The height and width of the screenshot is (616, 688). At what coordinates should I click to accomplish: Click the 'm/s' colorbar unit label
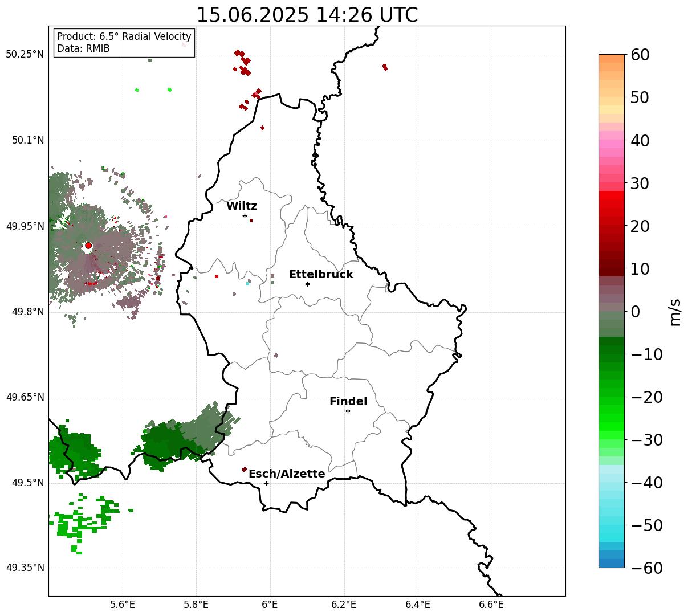coord(675,312)
